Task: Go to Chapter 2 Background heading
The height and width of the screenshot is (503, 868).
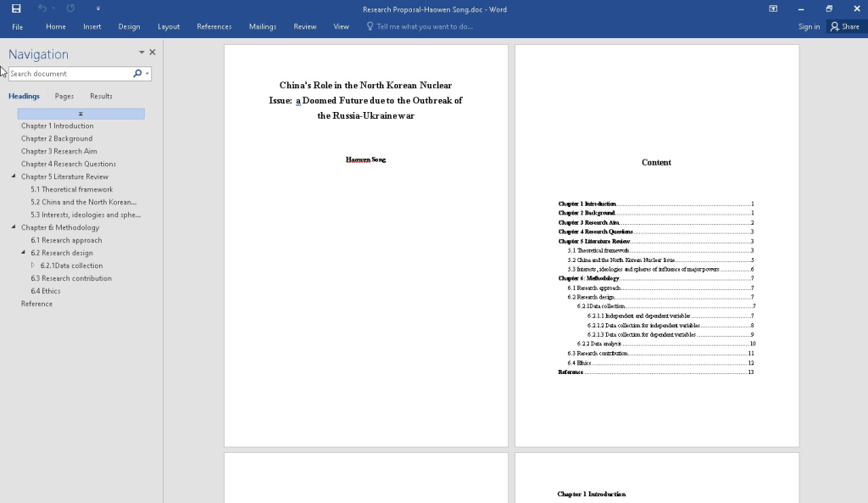Action: 57,138
